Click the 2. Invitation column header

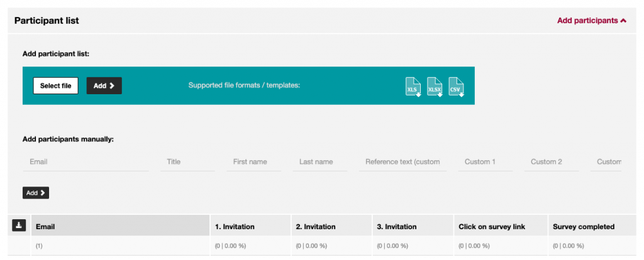(331, 226)
